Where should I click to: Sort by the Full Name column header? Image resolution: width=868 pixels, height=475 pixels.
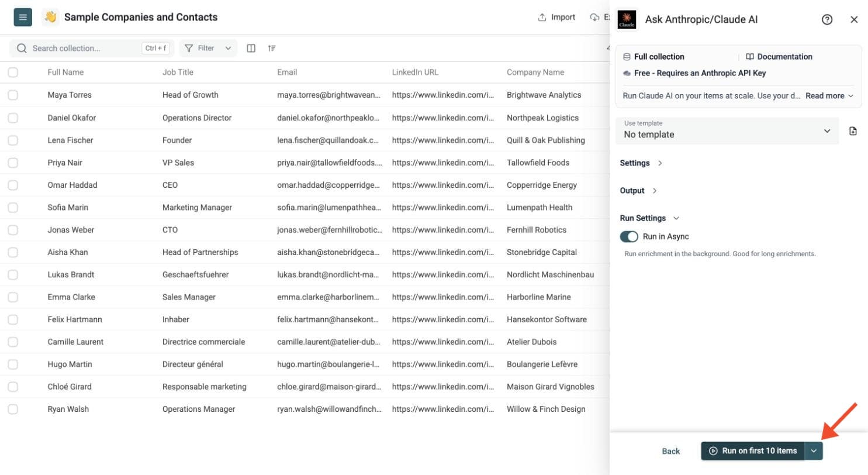tap(65, 73)
